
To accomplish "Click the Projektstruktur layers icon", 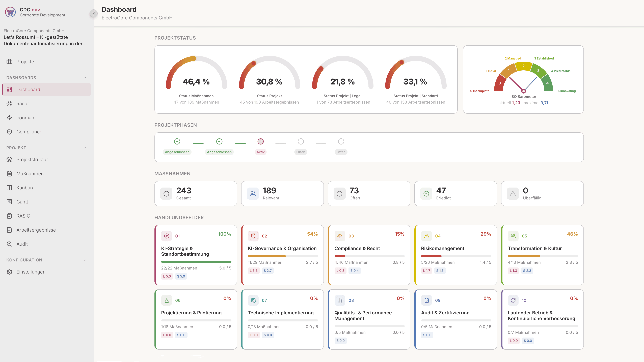I will (x=9, y=159).
